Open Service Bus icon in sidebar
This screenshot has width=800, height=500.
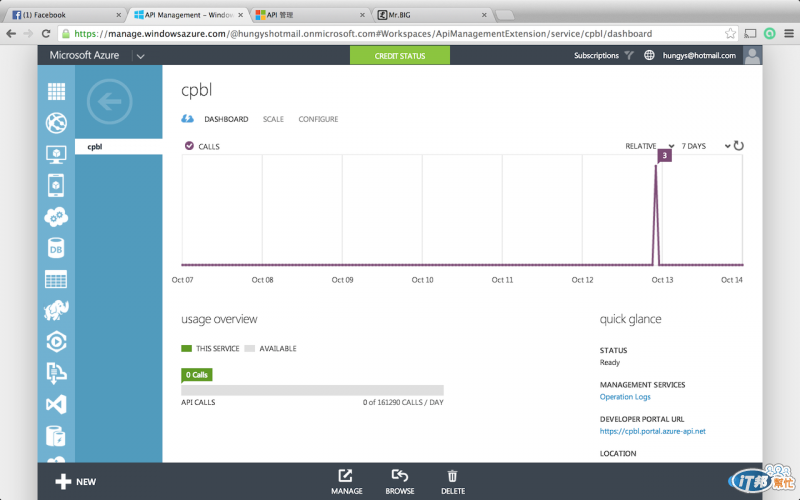pyautogui.click(x=56, y=373)
